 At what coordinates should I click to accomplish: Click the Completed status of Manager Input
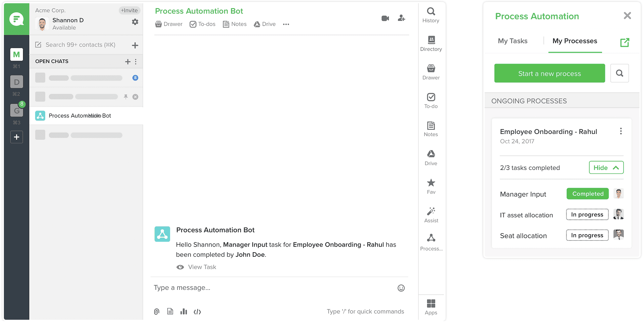(x=588, y=194)
